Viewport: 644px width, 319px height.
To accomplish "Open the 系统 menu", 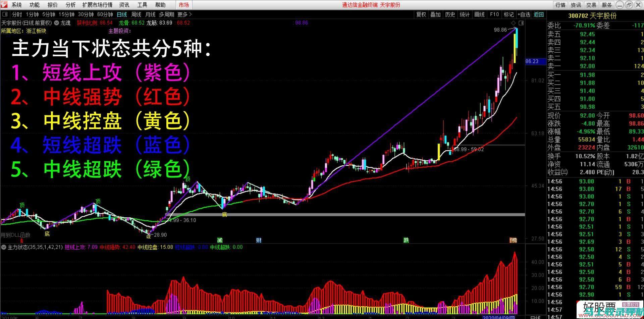I will coord(17,5).
